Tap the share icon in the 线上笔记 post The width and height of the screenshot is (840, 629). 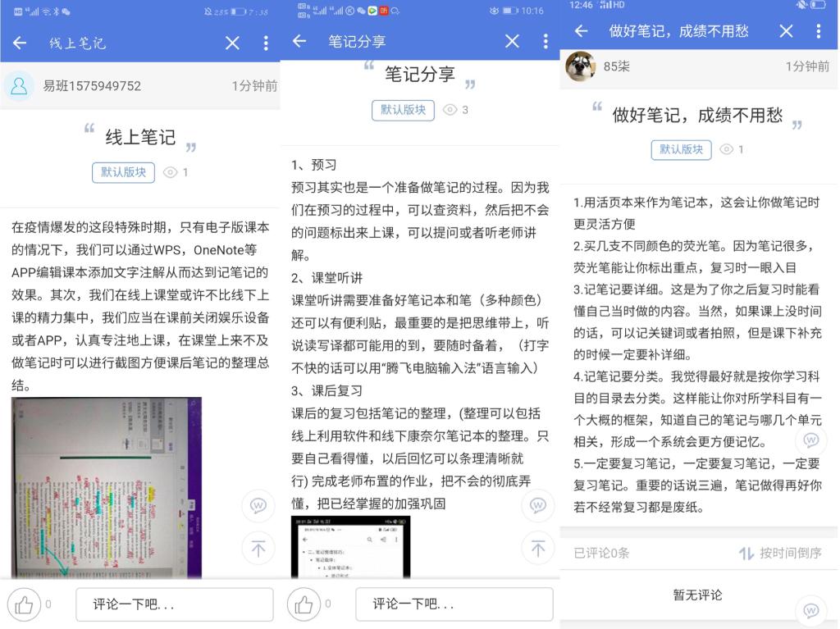[x=258, y=506]
